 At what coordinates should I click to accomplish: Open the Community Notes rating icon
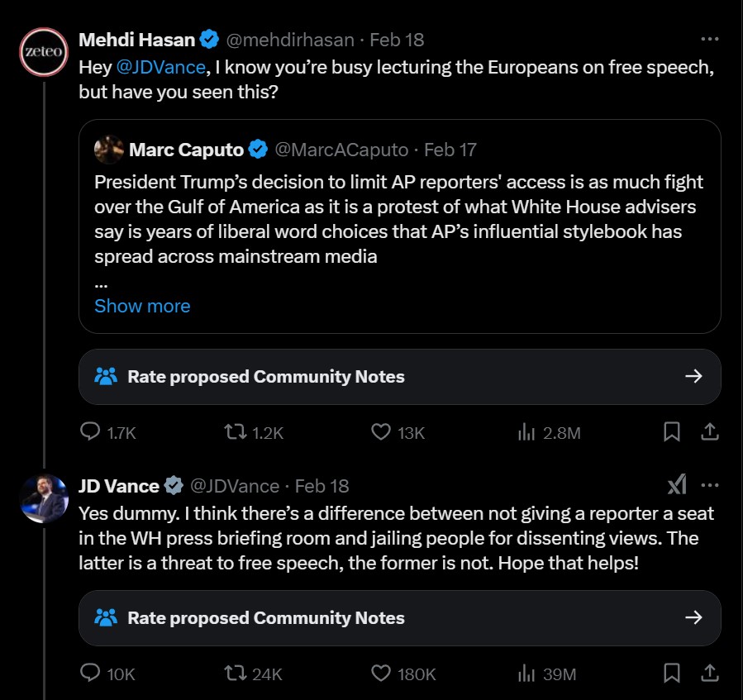[x=103, y=376]
